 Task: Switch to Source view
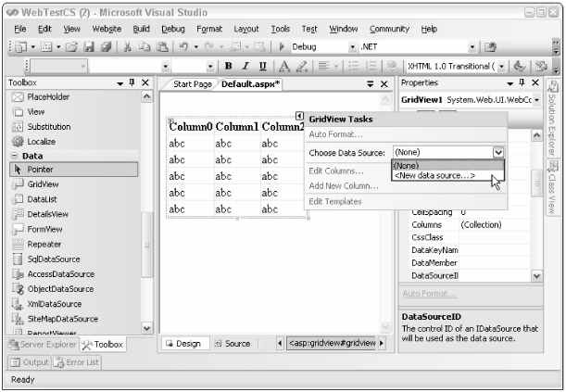point(232,343)
